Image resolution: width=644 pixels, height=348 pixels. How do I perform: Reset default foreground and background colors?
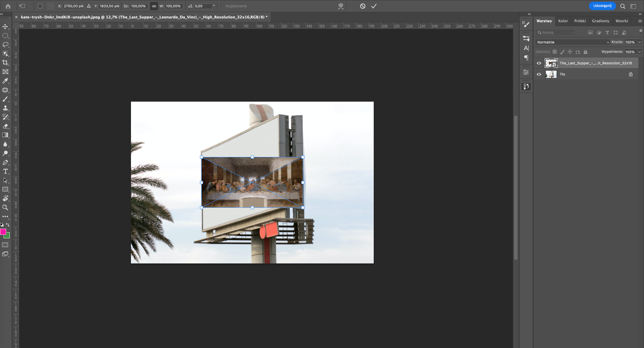coord(2,225)
